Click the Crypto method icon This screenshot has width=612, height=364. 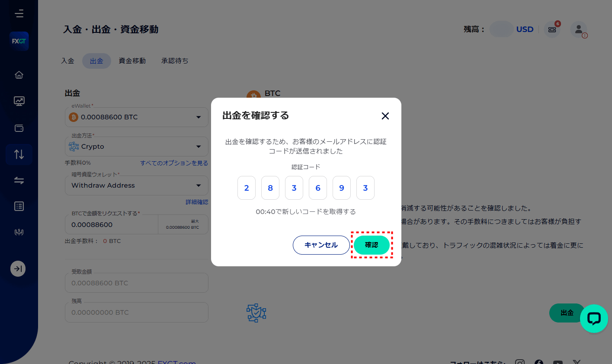coord(74,147)
